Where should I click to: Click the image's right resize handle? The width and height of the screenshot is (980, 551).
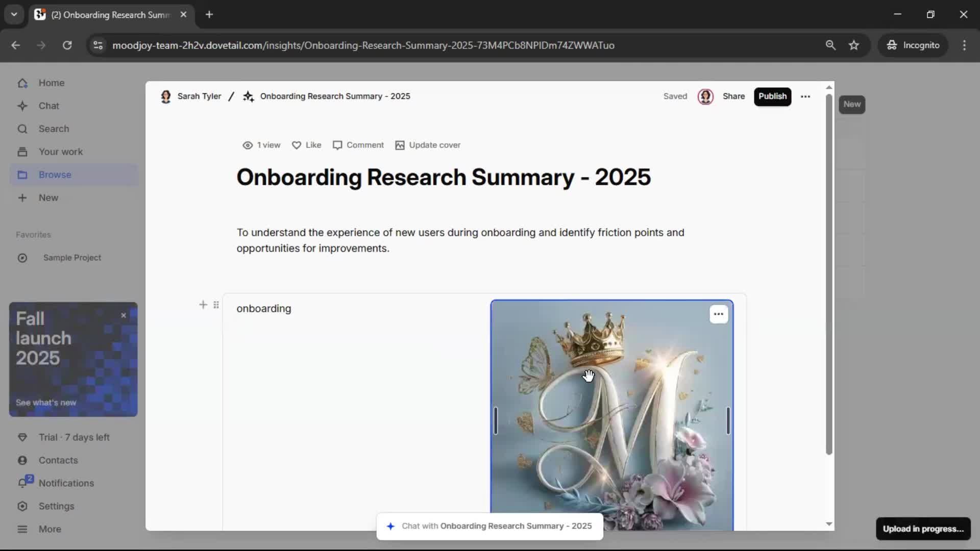(x=728, y=421)
